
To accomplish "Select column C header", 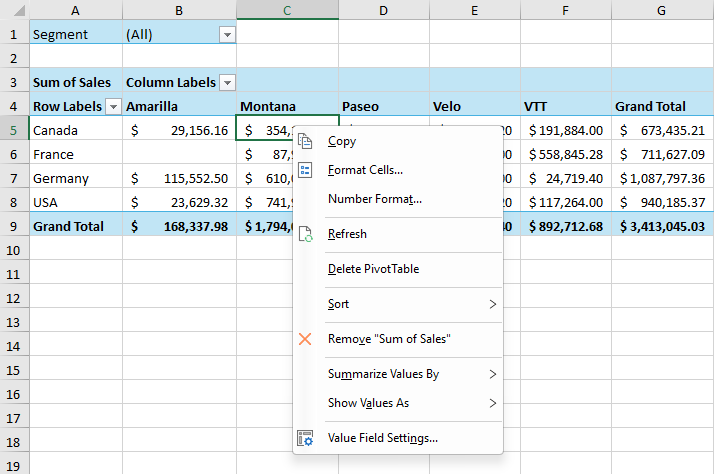I will coord(287,10).
